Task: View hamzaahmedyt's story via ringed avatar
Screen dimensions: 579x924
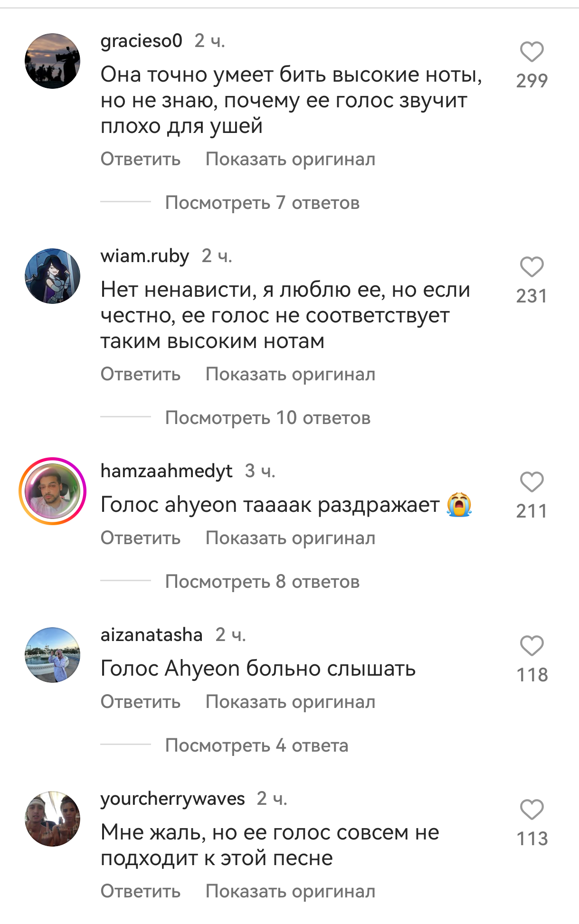Action: (52, 491)
